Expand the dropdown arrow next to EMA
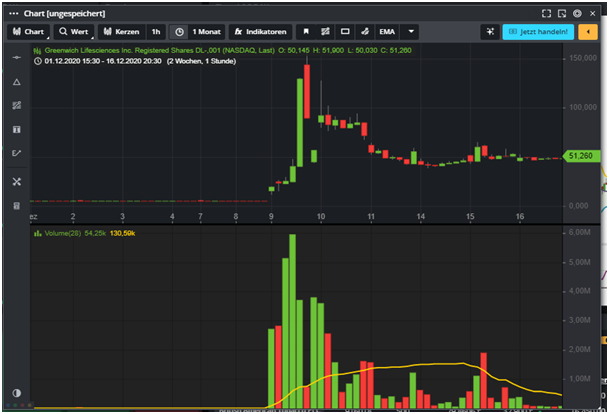Image resolution: width=609 pixels, height=414 pixels. 411,32
